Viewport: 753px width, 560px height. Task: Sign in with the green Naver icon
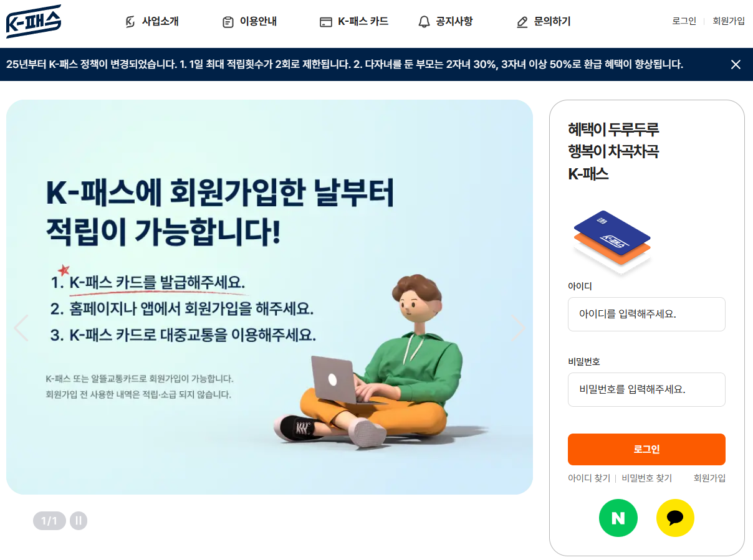(618, 518)
